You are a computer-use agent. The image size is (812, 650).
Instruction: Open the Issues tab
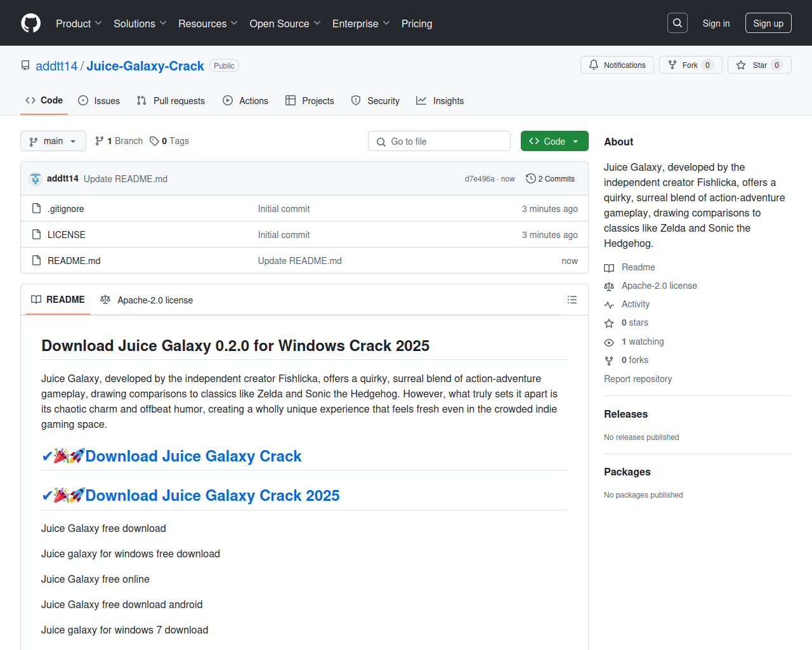point(99,101)
